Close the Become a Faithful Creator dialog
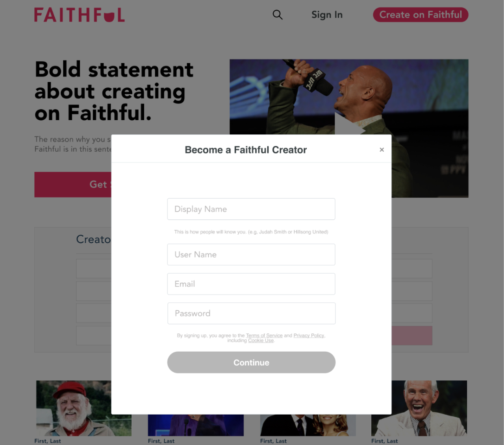Viewport: 504px width, 445px height. coord(382,150)
